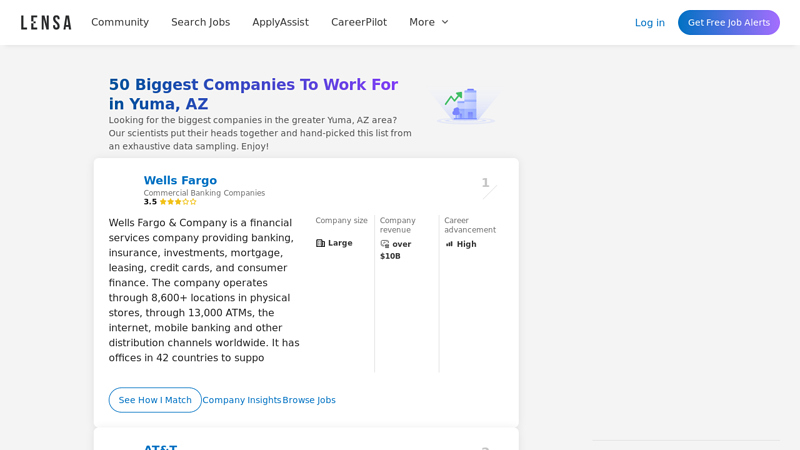Click the growth chart building illustration
This screenshot has height=450, width=800.
point(465,106)
